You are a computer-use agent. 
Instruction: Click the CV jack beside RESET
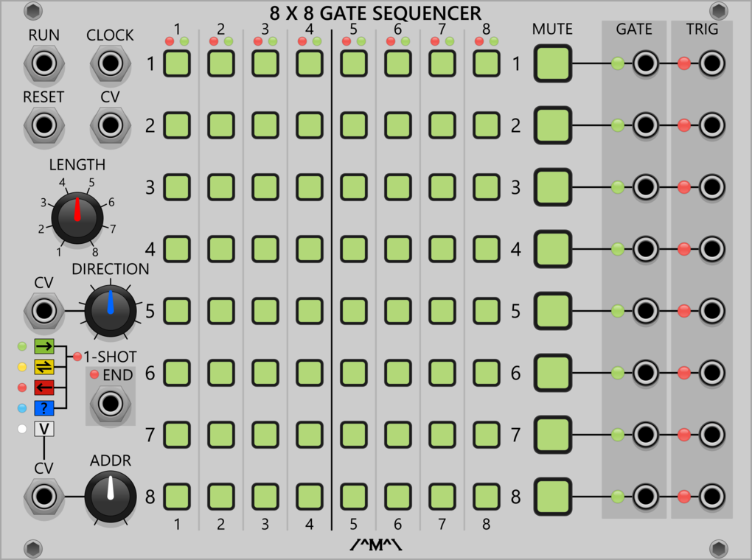[x=110, y=125]
